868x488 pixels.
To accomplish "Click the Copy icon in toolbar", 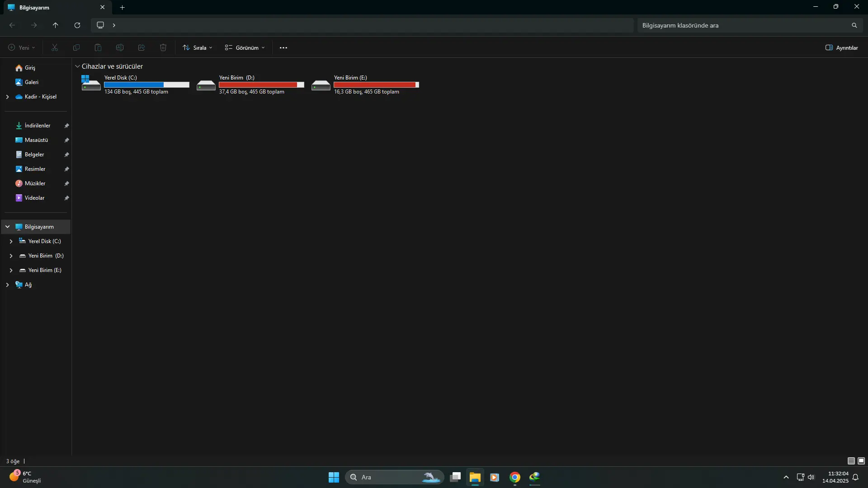I will tap(76, 47).
